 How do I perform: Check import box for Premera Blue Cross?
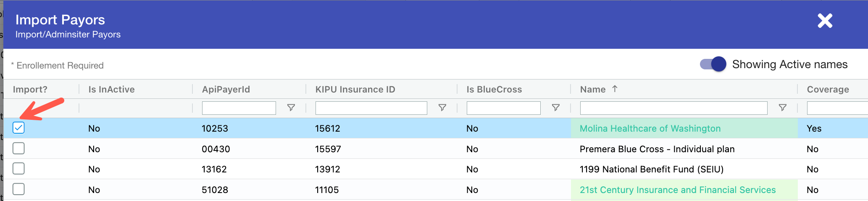click(18, 148)
